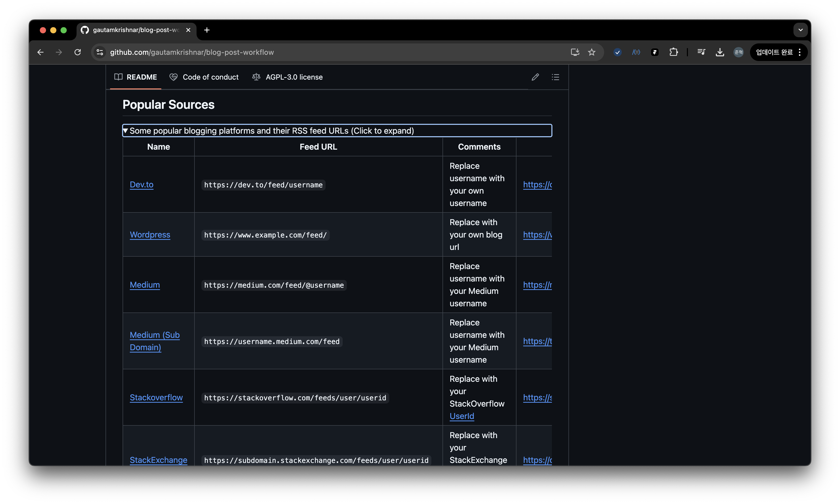Viewport: 840px width, 504px height.
Task: Edit the README with pencil icon
Action: point(535,77)
